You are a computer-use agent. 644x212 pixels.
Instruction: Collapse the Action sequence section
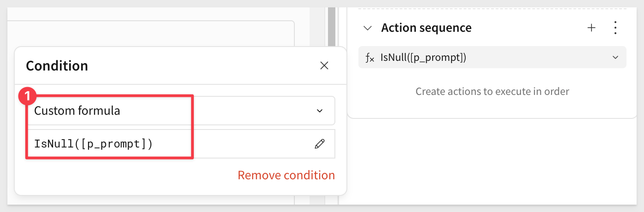pos(367,28)
